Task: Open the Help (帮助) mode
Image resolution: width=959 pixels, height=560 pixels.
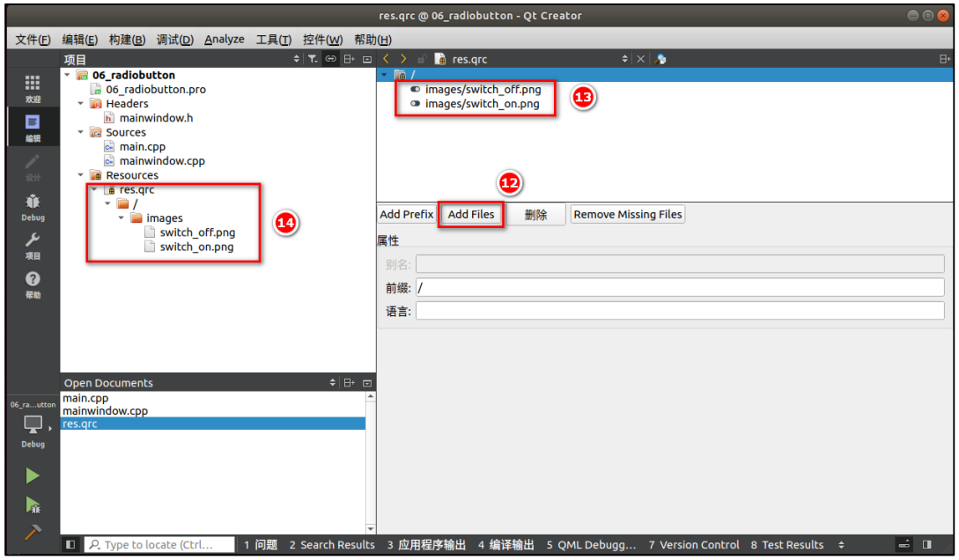Action: 33,285
